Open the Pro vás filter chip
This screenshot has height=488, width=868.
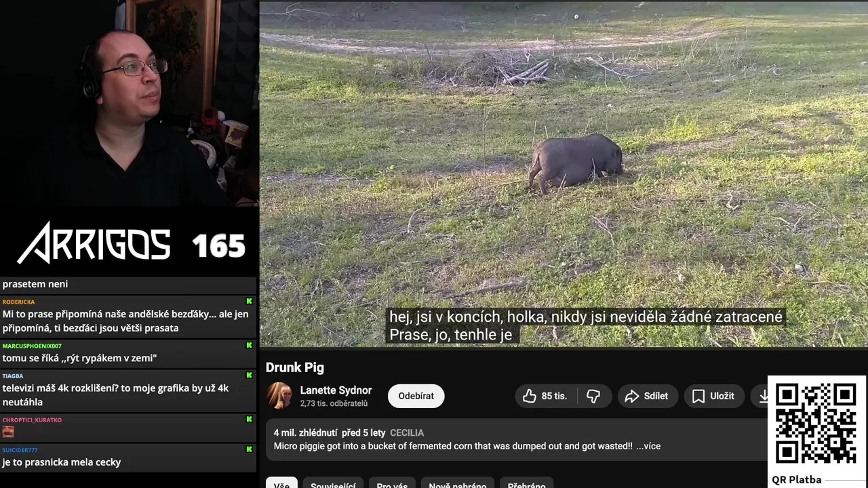click(392, 484)
